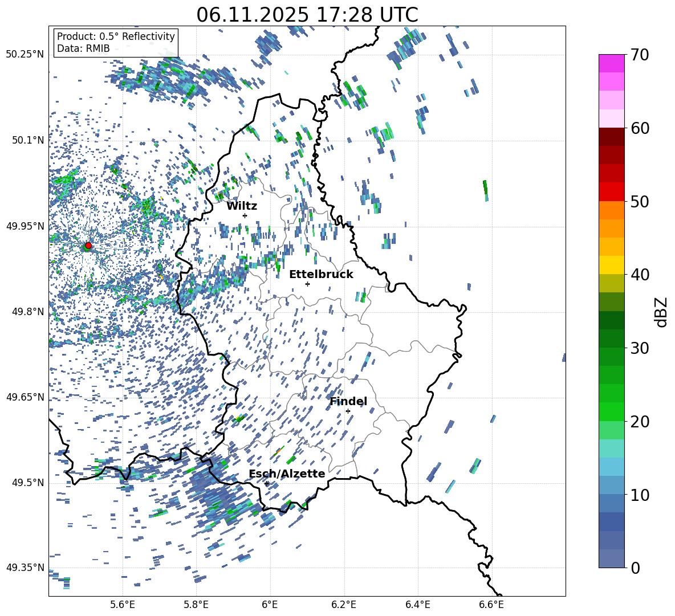The image size is (675, 616).
Task: Select the Wiltz city label
Action: tap(242, 206)
